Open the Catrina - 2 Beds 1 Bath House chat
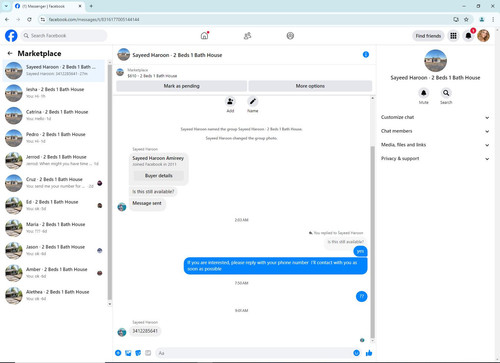The image size is (500, 363). (54, 115)
